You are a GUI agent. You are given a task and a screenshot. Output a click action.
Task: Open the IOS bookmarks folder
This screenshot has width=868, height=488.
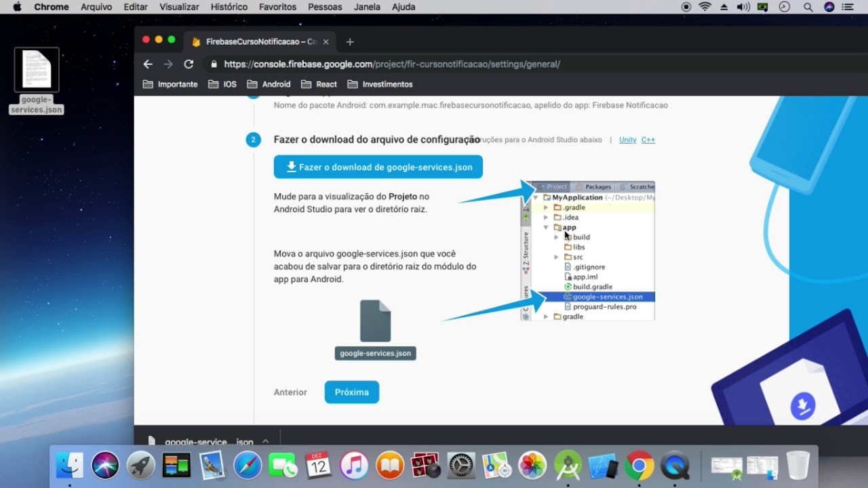tap(222, 84)
